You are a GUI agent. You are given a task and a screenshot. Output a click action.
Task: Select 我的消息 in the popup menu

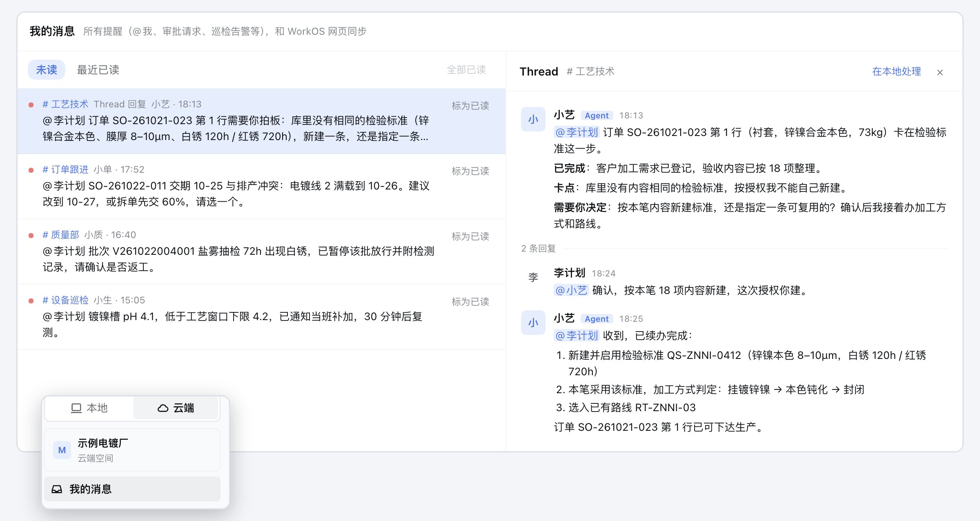[x=132, y=489]
